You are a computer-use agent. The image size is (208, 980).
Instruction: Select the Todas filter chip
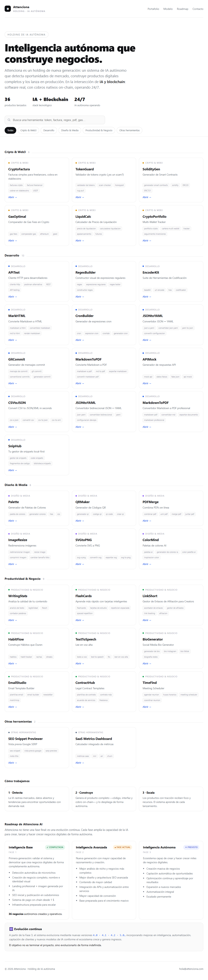(10, 130)
